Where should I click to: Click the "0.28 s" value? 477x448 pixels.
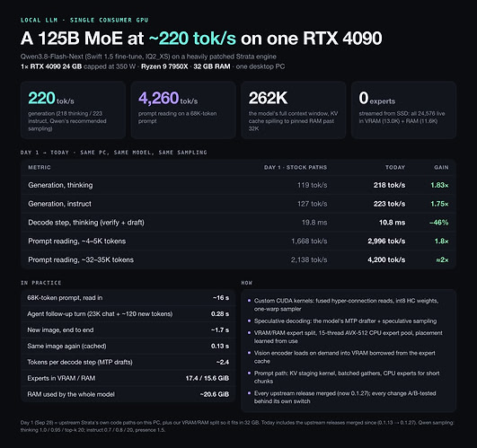click(x=220, y=314)
